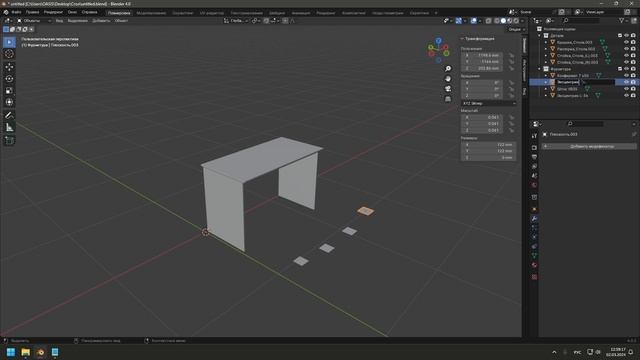Open Material properties tab icon
The width and height of the screenshot is (640, 360).
coord(534,265)
